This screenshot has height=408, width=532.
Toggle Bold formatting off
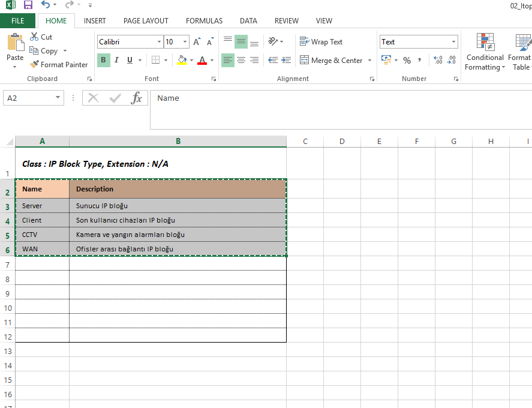[x=103, y=60]
